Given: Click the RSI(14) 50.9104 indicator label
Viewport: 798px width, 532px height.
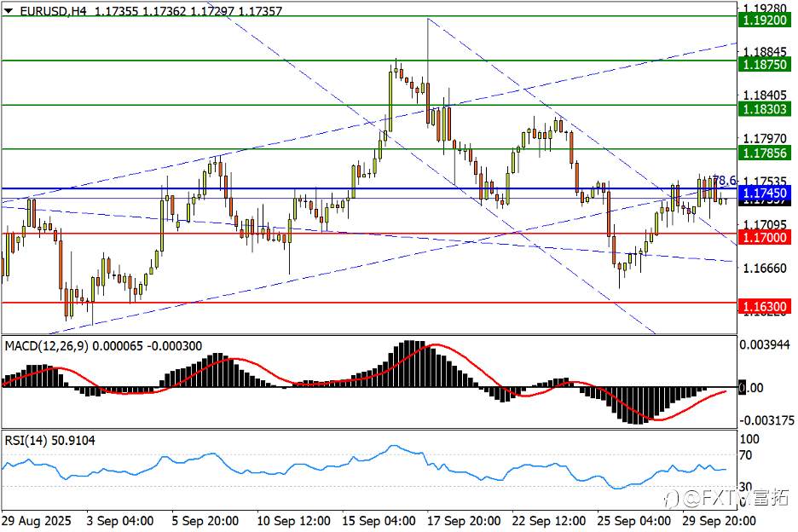Looking at the screenshot, I should pyautogui.click(x=49, y=441).
